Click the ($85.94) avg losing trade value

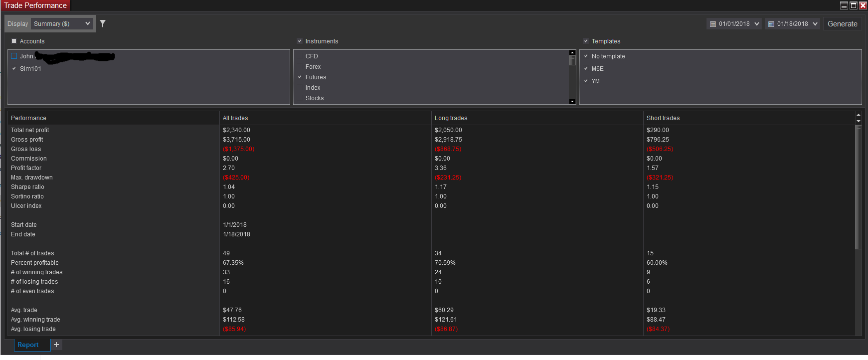coord(234,329)
